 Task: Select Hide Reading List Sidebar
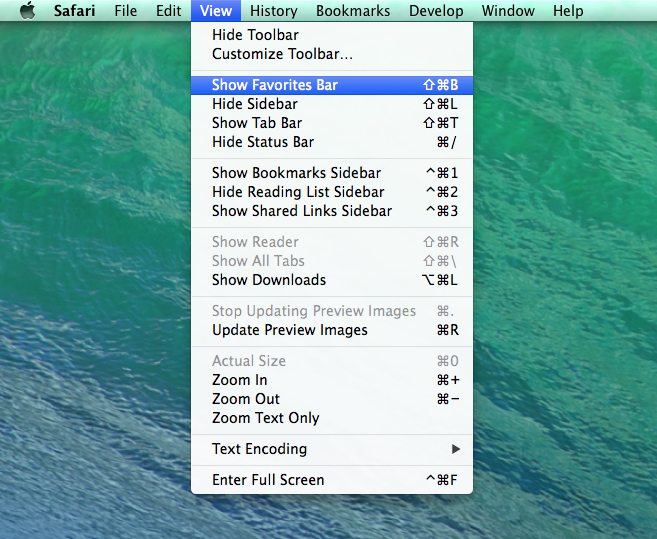tap(331, 192)
